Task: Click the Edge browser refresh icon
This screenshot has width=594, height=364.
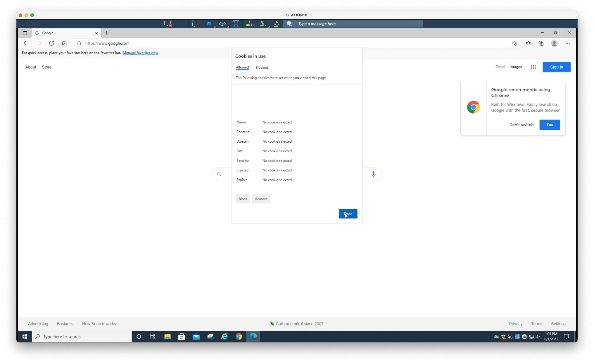Action: [51, 43]
